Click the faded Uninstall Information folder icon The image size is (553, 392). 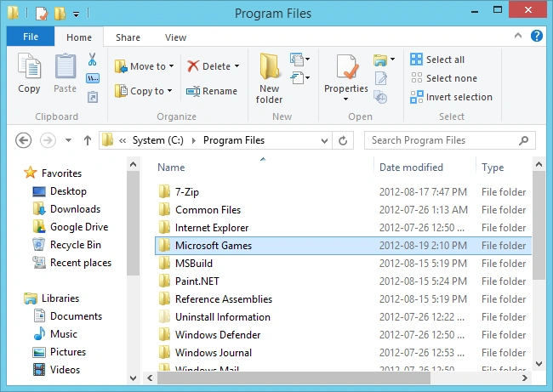(x=164, y=316)
